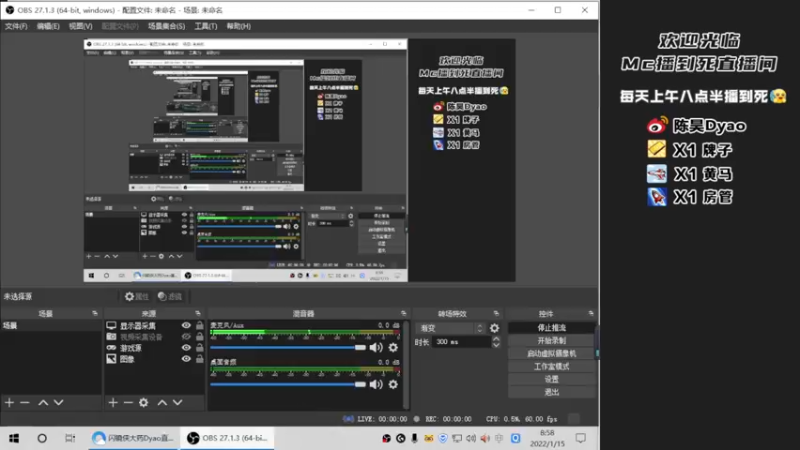Open the 帮助(H) menu
800x450 pixels.
pyautogui.click(x=238, y=26)
